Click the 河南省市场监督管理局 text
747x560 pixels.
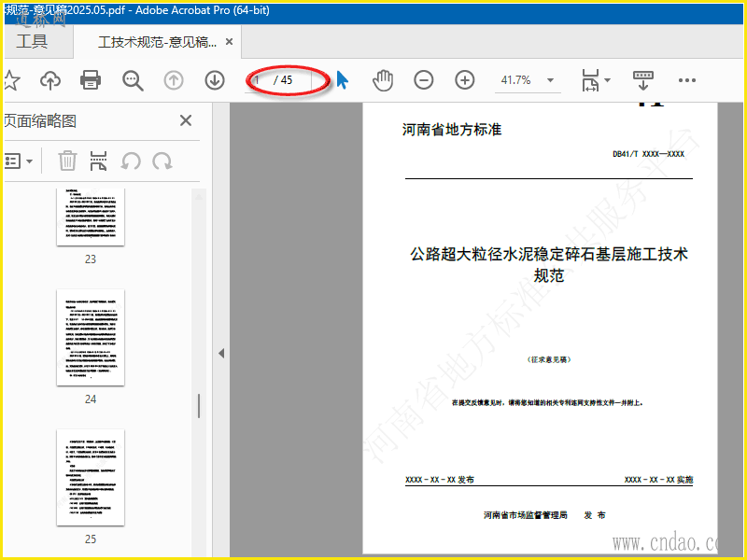[x=526, y=515]
